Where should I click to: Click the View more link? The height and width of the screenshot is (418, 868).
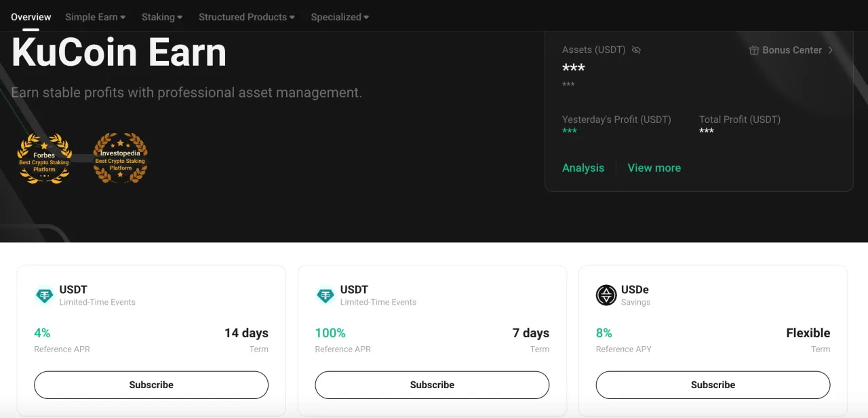[654, 168]
